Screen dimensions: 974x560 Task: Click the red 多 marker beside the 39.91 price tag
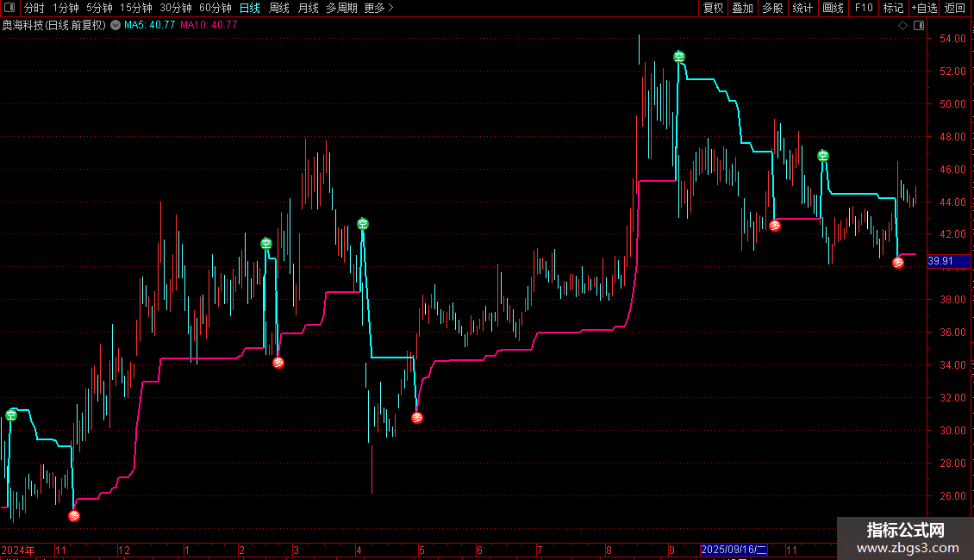[897, 263]
